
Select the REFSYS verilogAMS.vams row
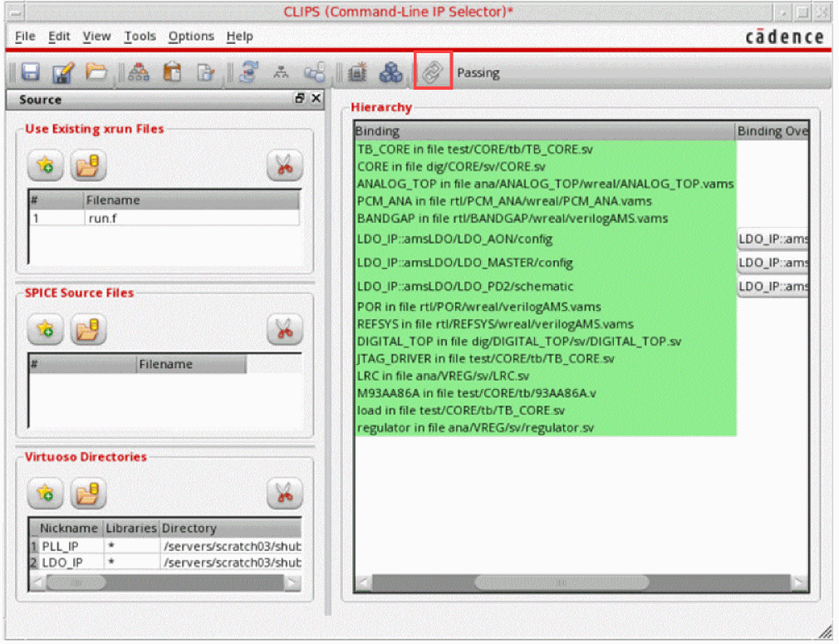point(546,324)
